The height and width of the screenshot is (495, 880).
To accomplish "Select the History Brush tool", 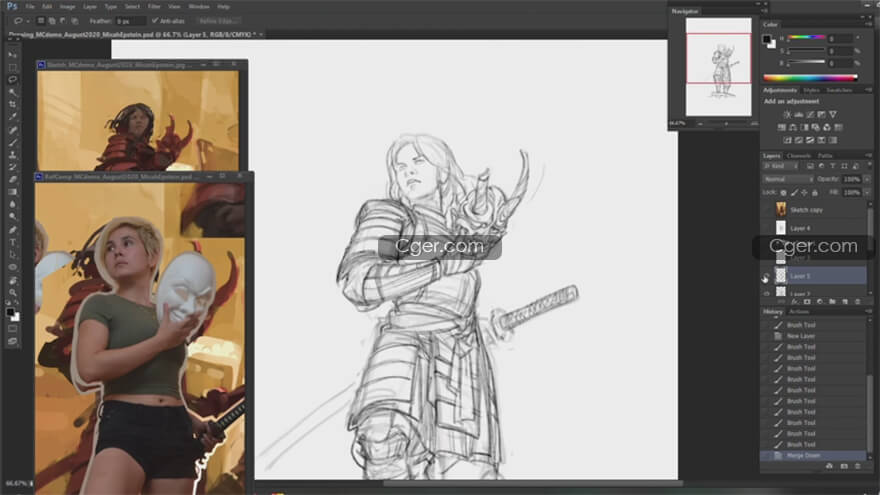I will (x=12, y=167).
